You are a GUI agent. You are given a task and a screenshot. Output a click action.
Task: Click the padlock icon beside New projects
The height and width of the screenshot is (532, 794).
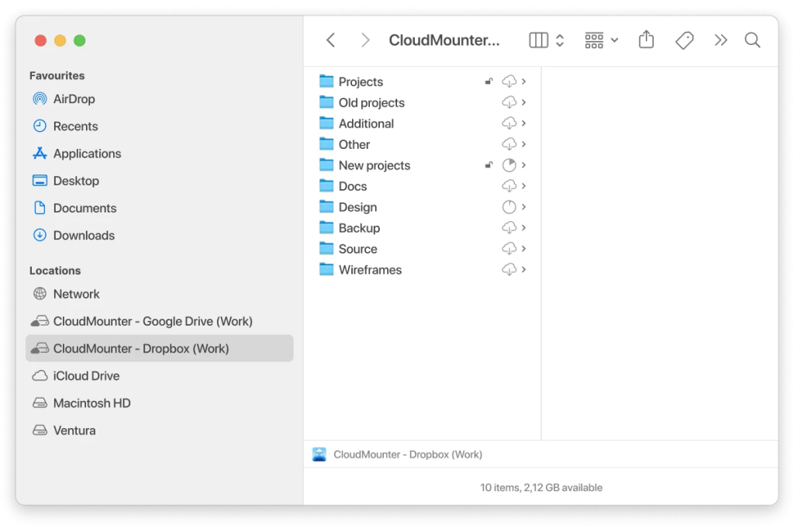pos(488,164)
